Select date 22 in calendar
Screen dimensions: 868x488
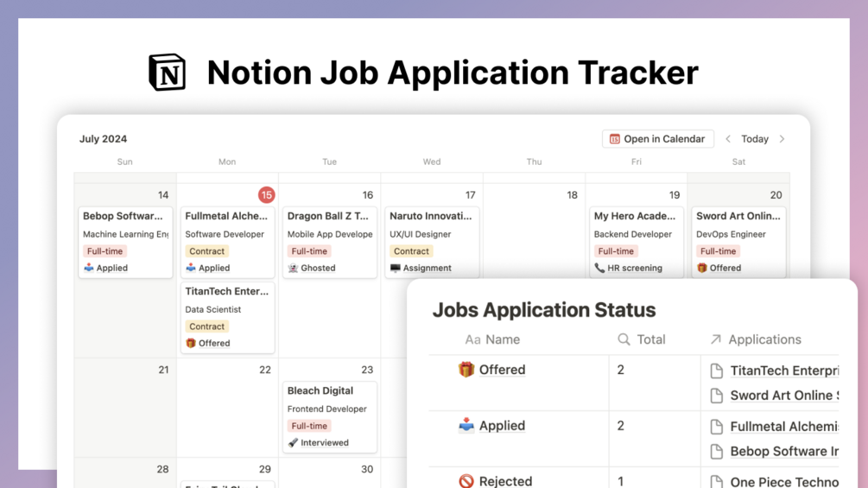265,370
